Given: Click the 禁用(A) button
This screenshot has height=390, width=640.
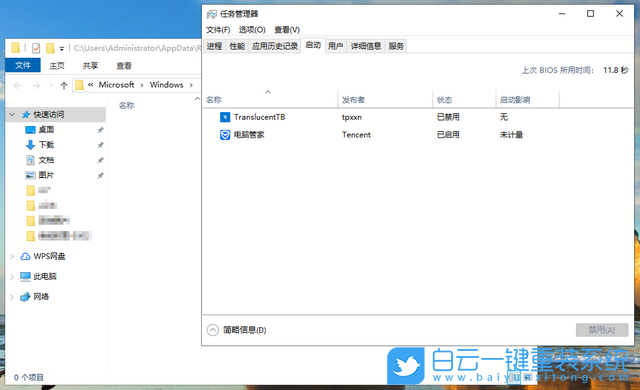Looking at the screenshot, I should tap(602, 330).
